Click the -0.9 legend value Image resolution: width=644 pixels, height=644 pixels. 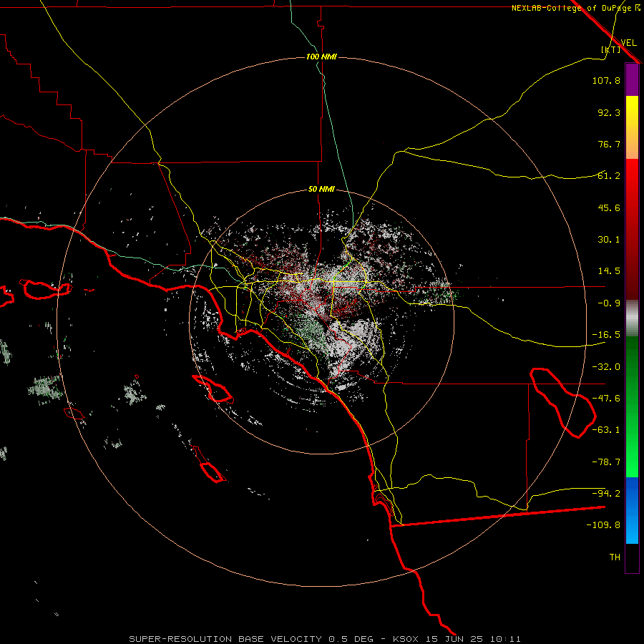(609, 303)
